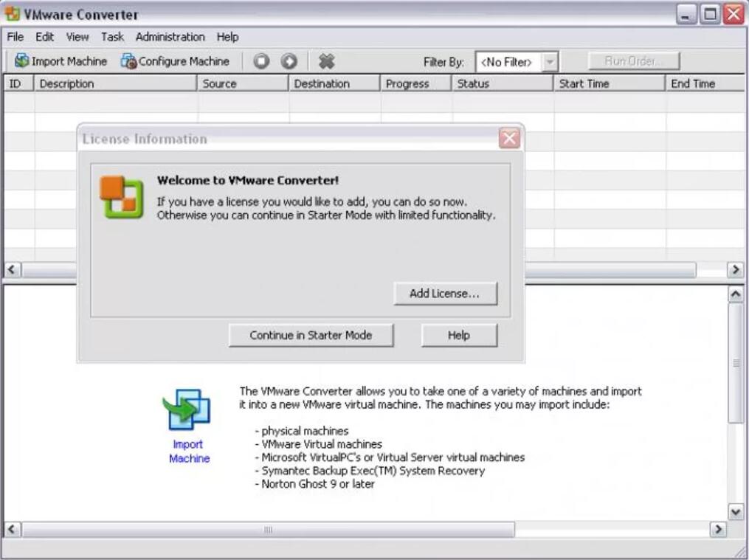The height and width of the screenshot is (560, 749).
Task: Click the Add License button
Action: pyautogui.click(x=445, y=293)
